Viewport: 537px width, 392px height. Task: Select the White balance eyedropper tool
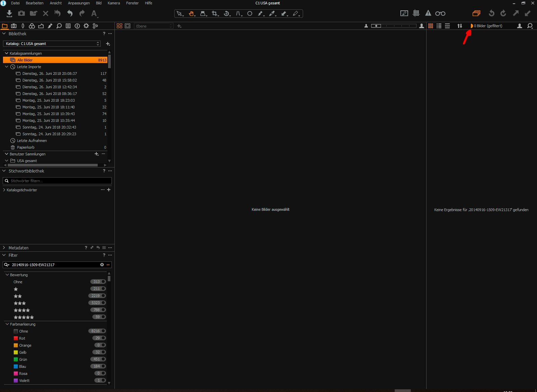tap(272, 14)
